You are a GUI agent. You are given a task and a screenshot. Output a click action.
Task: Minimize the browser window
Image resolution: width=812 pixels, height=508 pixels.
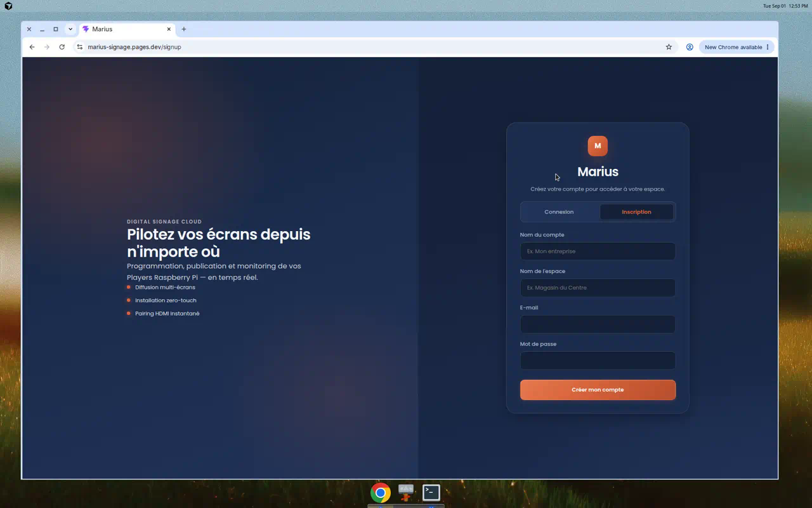tap(43, 29)
